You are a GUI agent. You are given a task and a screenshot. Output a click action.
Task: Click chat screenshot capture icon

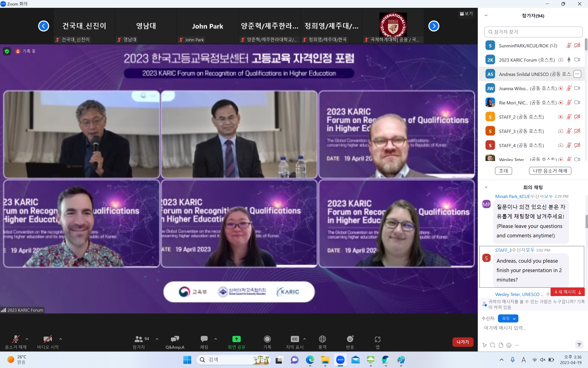(492, 345)
